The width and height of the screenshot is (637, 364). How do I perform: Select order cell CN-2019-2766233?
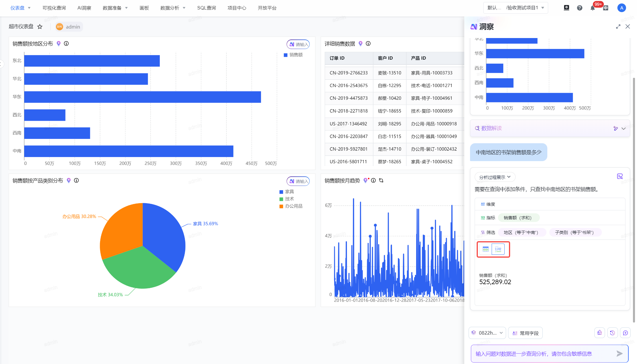pos(349,73)
